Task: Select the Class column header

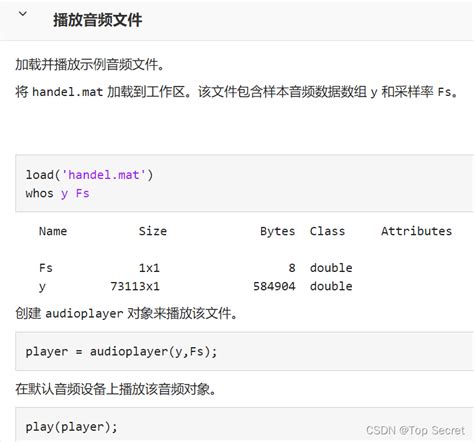Action: pyautogui.click(x=327, y=231)
